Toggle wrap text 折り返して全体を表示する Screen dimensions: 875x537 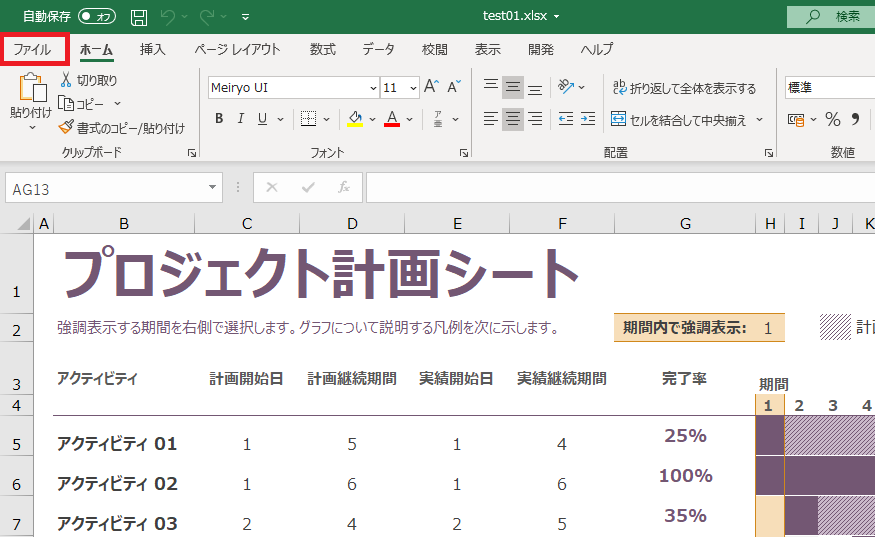point(684,88)
